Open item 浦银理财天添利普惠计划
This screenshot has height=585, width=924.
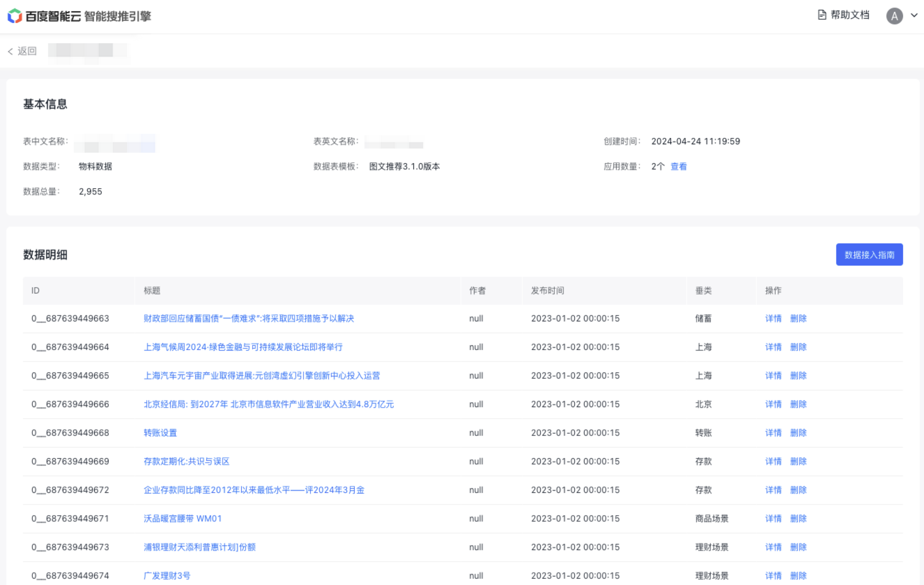199,547
